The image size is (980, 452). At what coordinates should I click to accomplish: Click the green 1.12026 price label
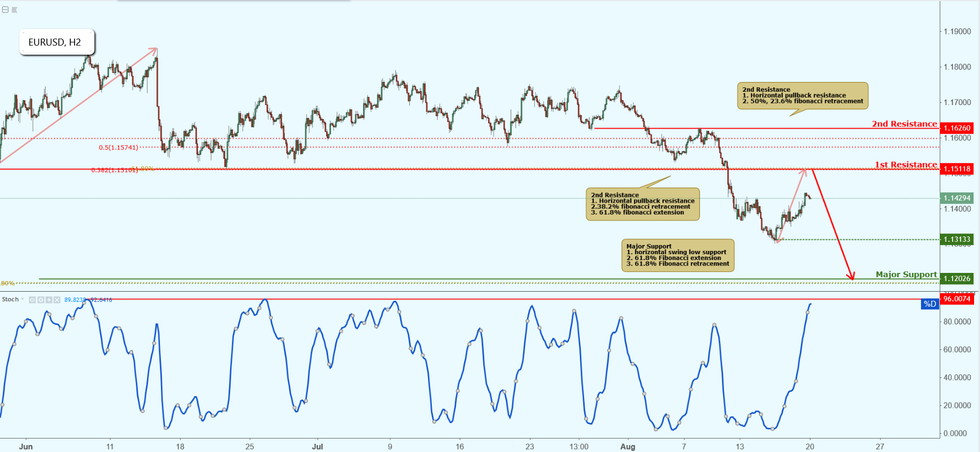(x=957, y=279)
